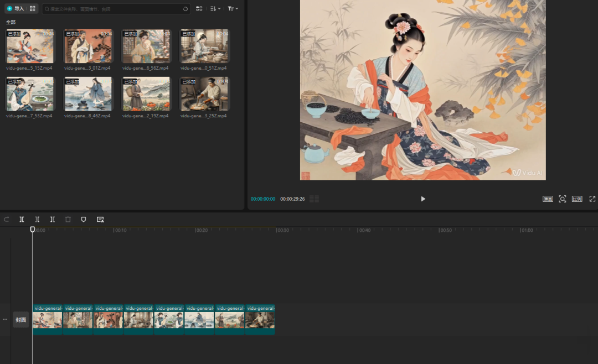Select clip vidu-gene...5_15Z.mp4 thumbnail

pos(30,46)
